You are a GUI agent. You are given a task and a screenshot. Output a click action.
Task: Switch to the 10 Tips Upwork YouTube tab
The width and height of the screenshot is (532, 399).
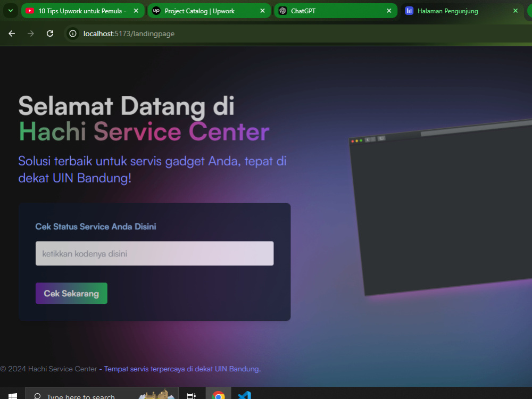(83, 11)
